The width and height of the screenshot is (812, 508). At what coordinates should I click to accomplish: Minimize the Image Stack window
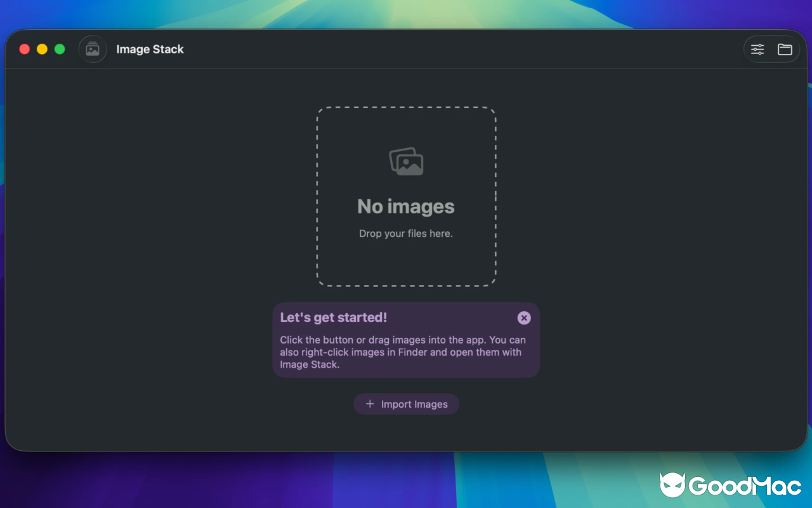pos(42,49)
